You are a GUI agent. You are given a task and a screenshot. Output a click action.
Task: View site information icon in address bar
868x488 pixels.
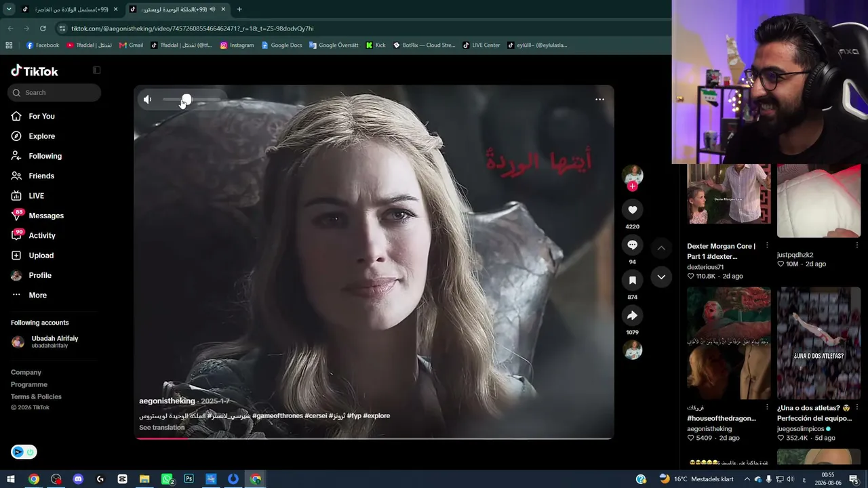[x=62, y=28]
